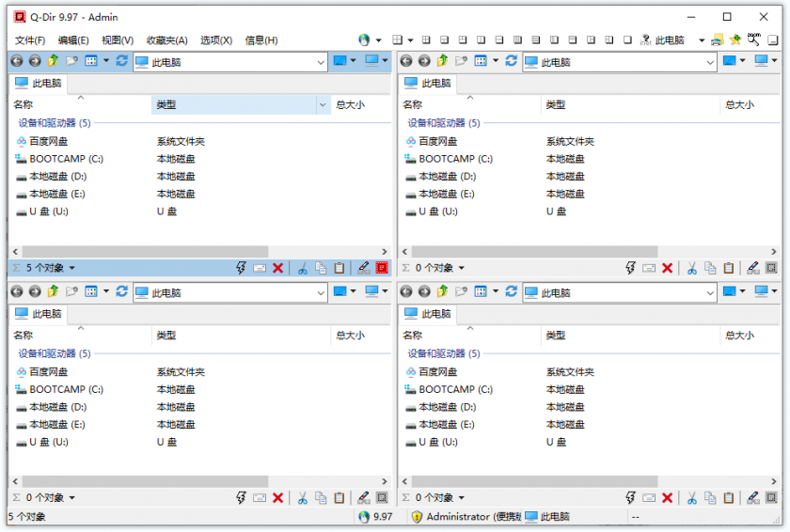
Task: Click the scissors cut icon in the bottom-right pane
Action: point(692,498)
